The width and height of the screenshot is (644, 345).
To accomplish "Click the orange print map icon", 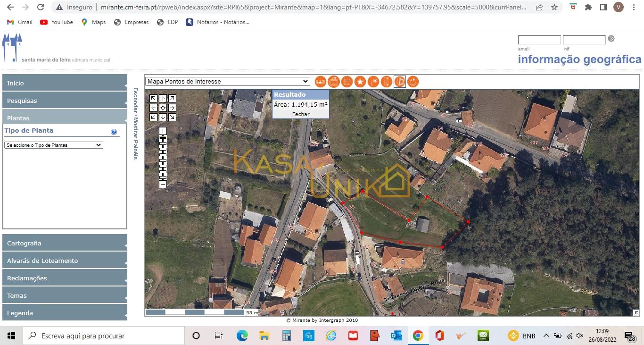I will click(x=334, y=82).
